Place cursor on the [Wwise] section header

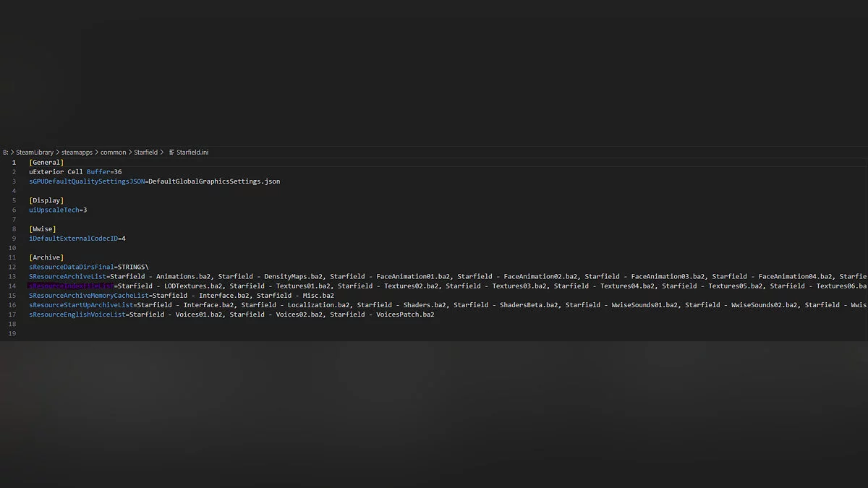tap(43, 229)
